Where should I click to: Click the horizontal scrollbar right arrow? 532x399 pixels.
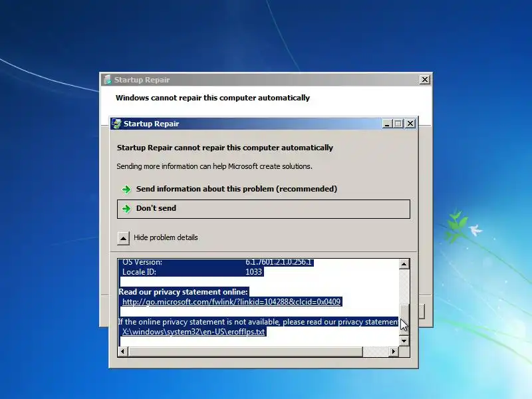(x=394, y=352)
